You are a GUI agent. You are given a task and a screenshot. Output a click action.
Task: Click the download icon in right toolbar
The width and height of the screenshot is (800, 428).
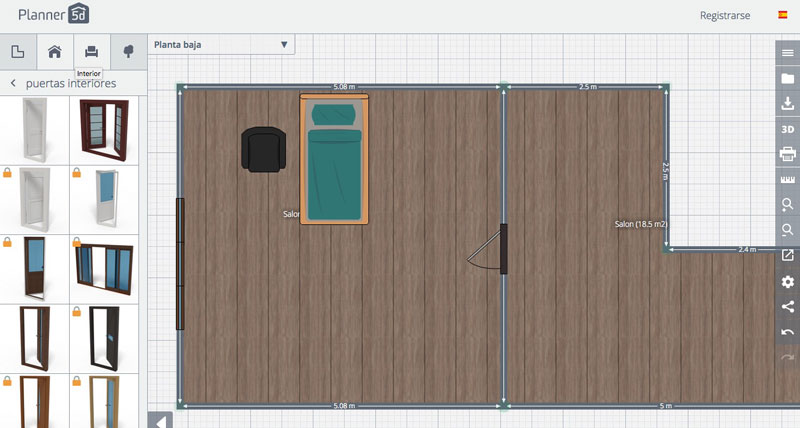(x=787, y=103)
